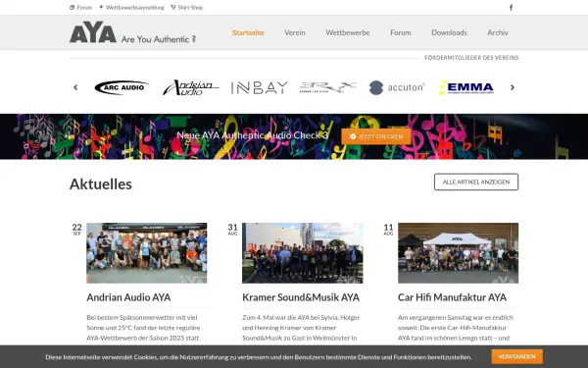Open the Andrian Audio AYA group photo
The width and height of the screenshot is (588, 368).
click(x=147, y=253)
